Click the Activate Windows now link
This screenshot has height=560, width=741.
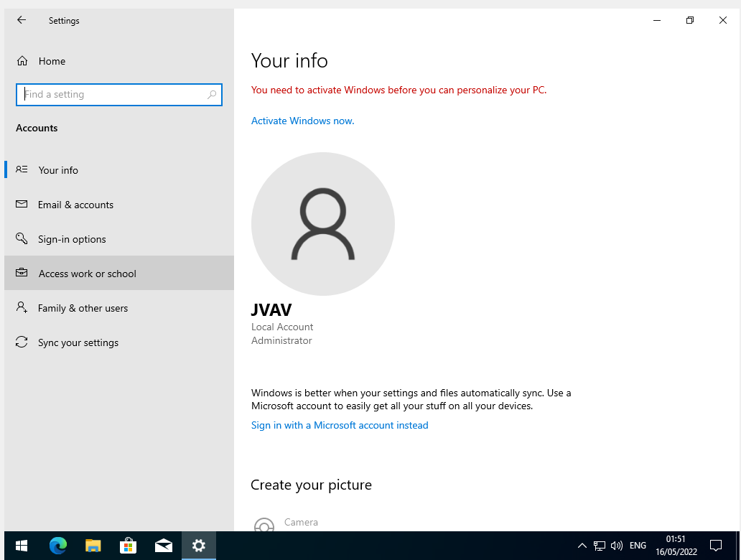point(302,121)
